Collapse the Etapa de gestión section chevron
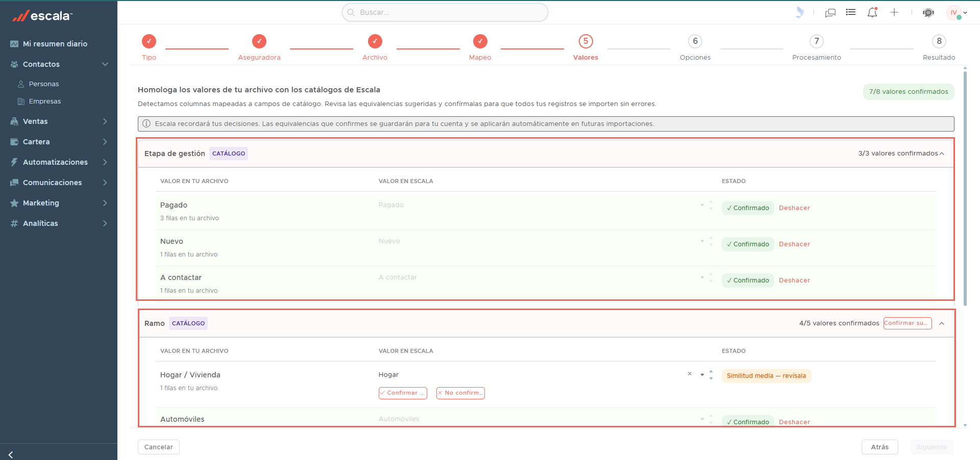The width and height of the screenshot is (980, 460). [x=942, y=154]
